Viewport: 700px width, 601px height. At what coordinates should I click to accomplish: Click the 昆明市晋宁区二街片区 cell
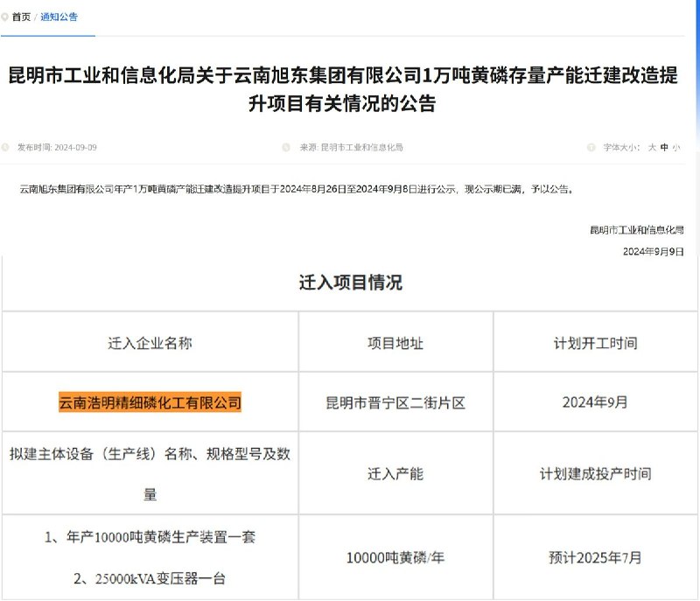pyautogui.click(x=395, y=402)
